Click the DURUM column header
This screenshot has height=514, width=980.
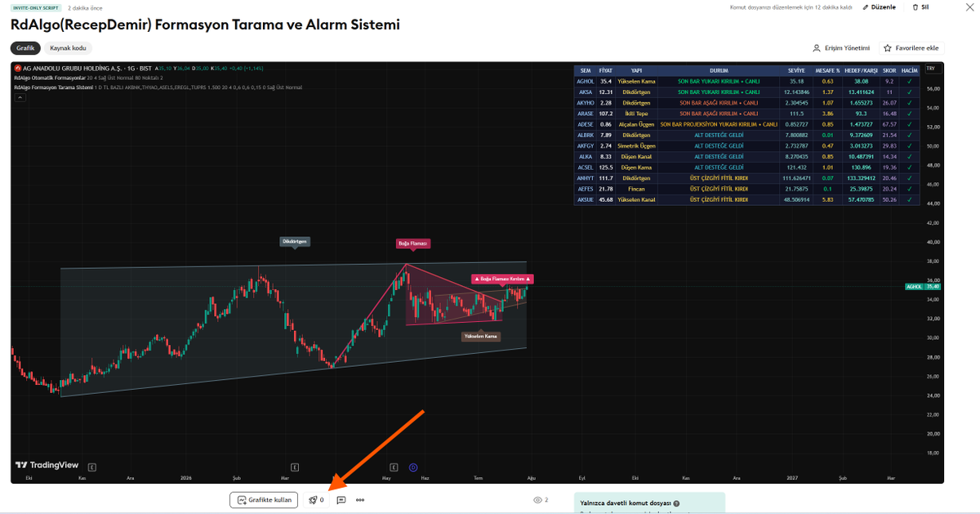point(719,71)
